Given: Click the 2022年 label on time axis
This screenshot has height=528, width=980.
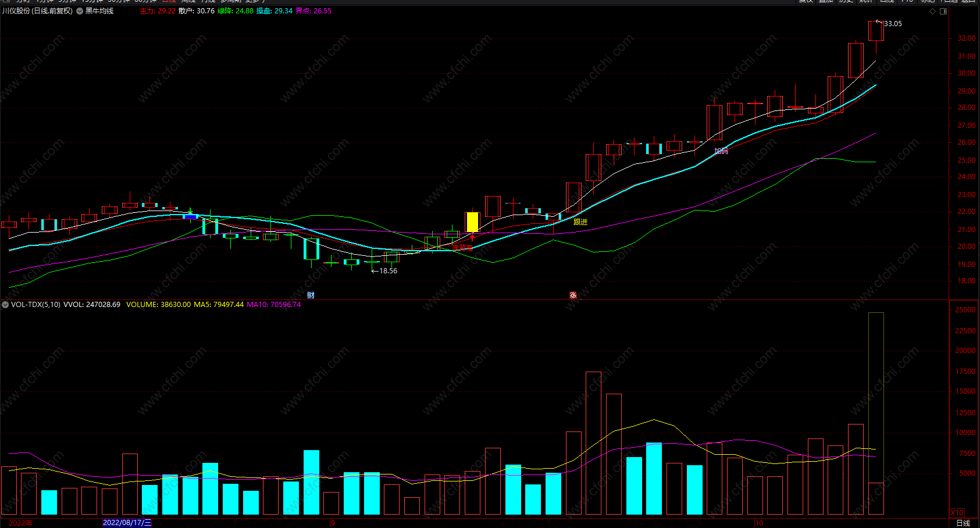Looking at the screenshot, I should (x=20, y=523).
